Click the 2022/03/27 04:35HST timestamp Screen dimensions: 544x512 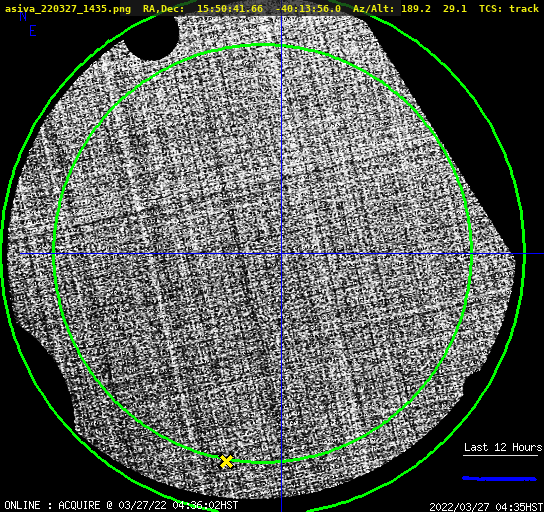(486, 507)
